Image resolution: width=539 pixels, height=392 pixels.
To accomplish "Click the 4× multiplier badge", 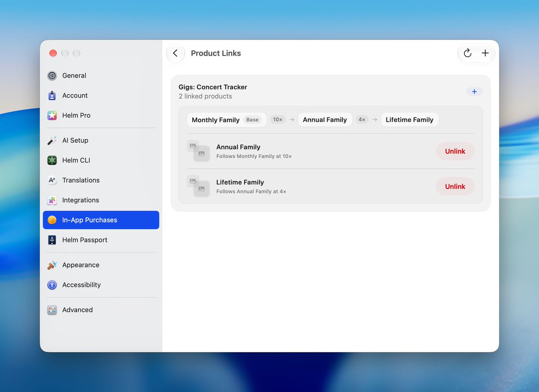I will tap(362, 120).
